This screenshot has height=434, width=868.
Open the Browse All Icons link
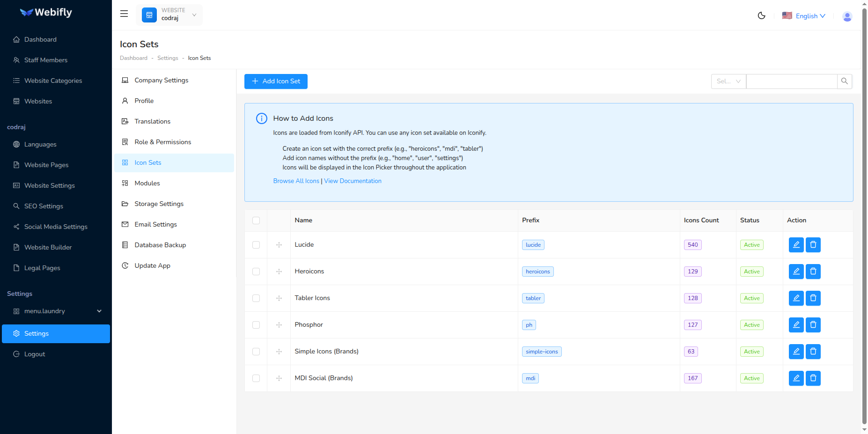point(296,181)
